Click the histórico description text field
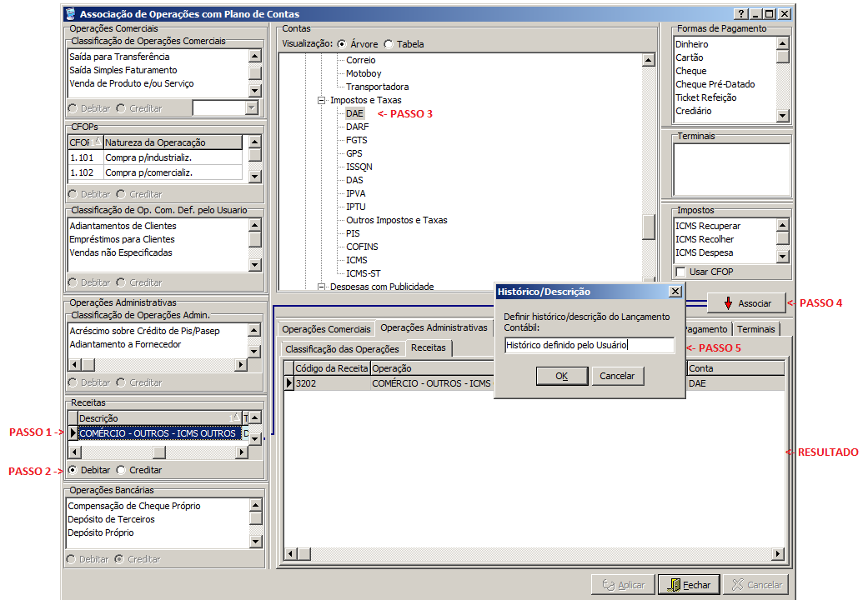 pyautogui.click(x=589, y=345)
